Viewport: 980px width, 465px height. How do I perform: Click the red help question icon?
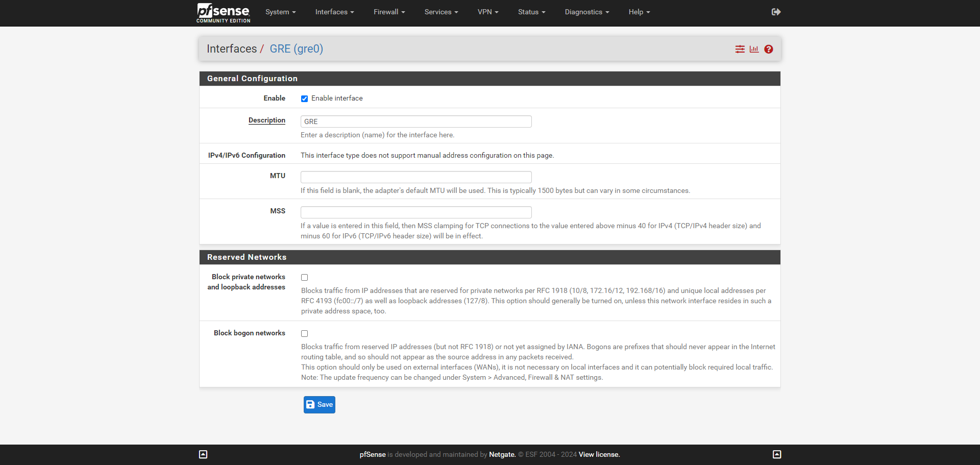[769, 49]
